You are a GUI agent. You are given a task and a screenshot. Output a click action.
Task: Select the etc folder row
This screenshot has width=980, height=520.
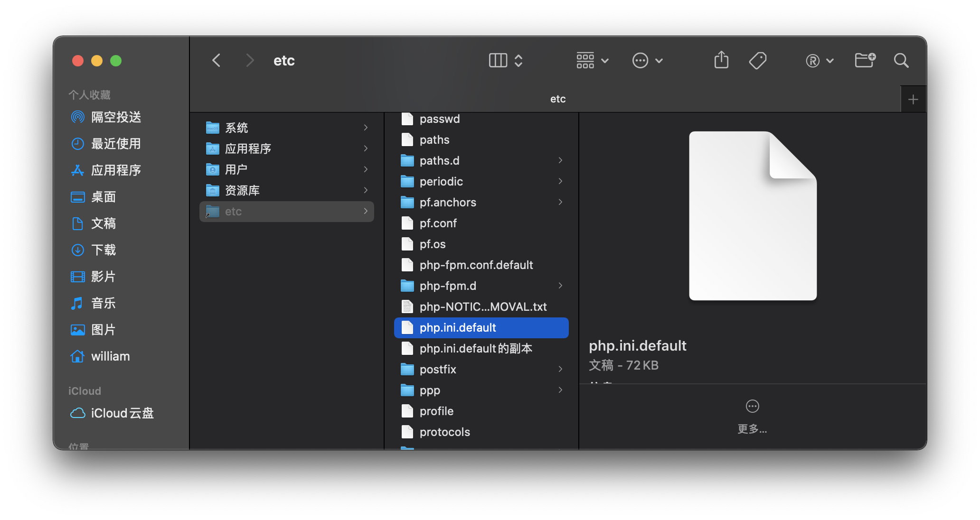point(287,211)
